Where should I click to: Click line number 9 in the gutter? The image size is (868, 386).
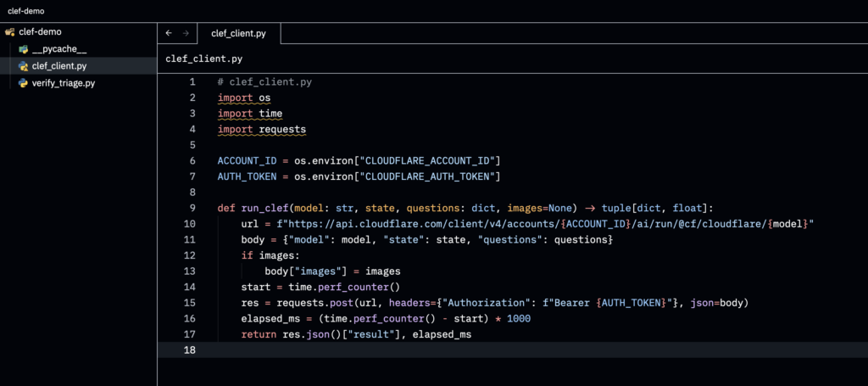click(x=192, y=208)
